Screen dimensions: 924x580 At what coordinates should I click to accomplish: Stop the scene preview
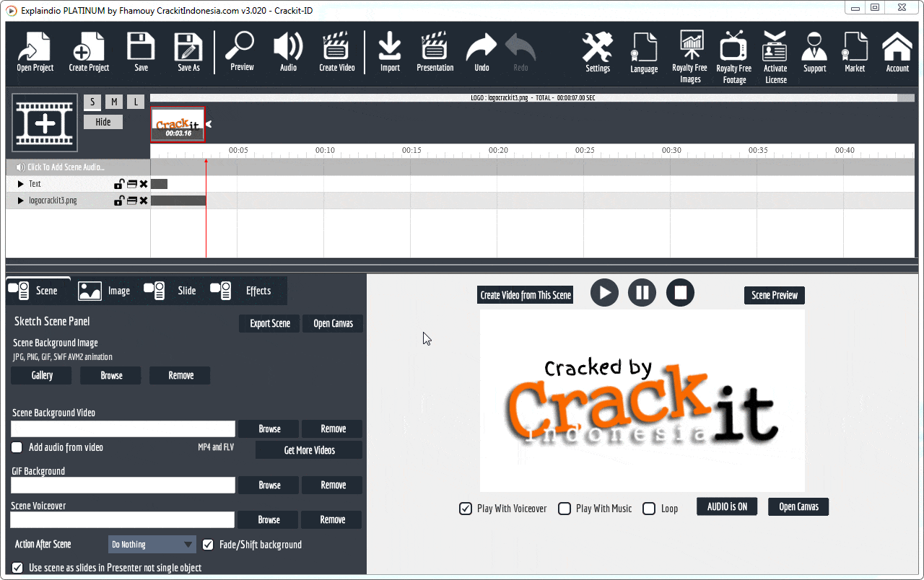click(680, 292)
